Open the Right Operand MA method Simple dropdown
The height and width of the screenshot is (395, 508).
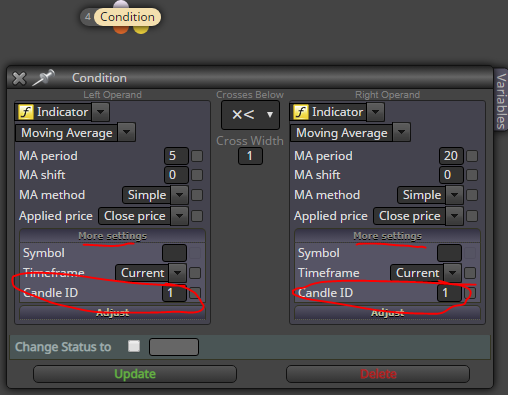[x=454, y=195]
